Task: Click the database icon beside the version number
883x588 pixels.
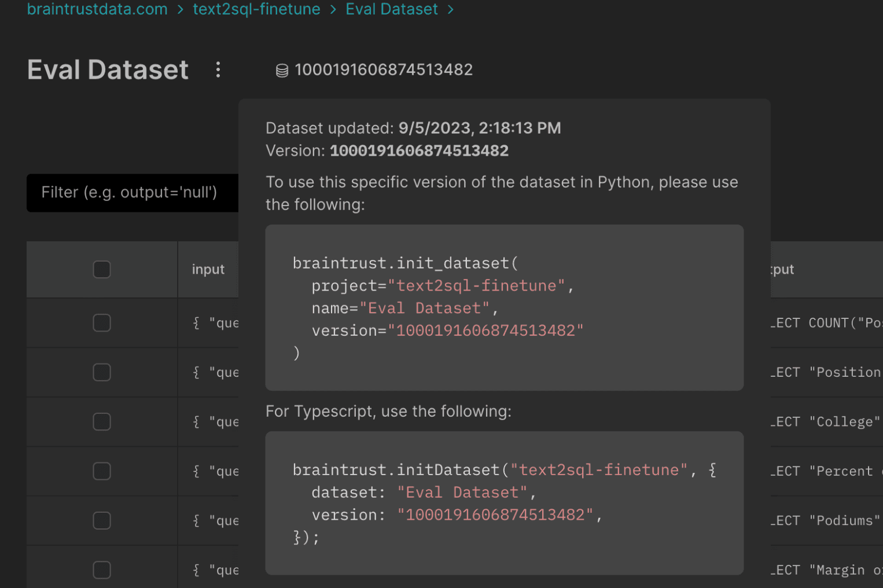Action: click(x=282, y=69)
